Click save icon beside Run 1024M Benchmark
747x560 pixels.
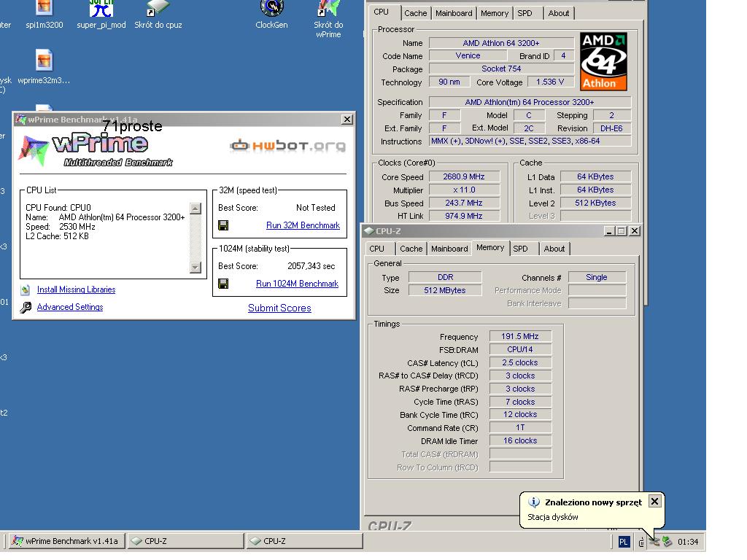[x=223, y=284]
